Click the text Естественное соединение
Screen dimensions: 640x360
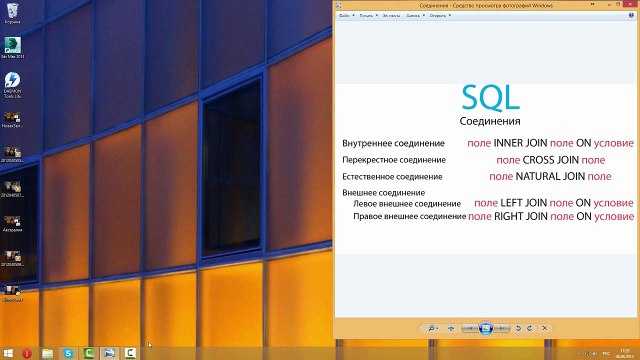coord(392,177)
